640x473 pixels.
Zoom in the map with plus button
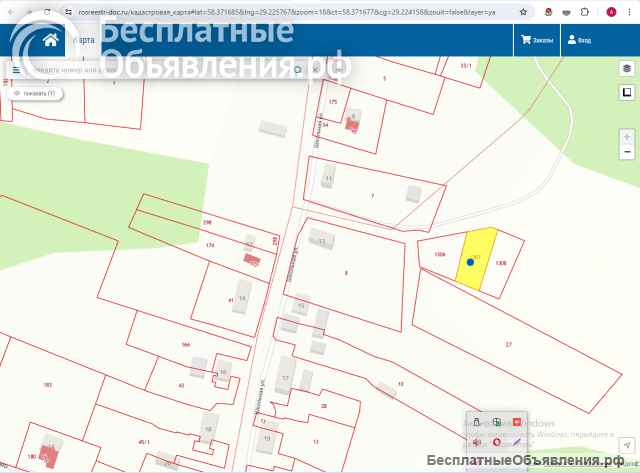[627, 137]
